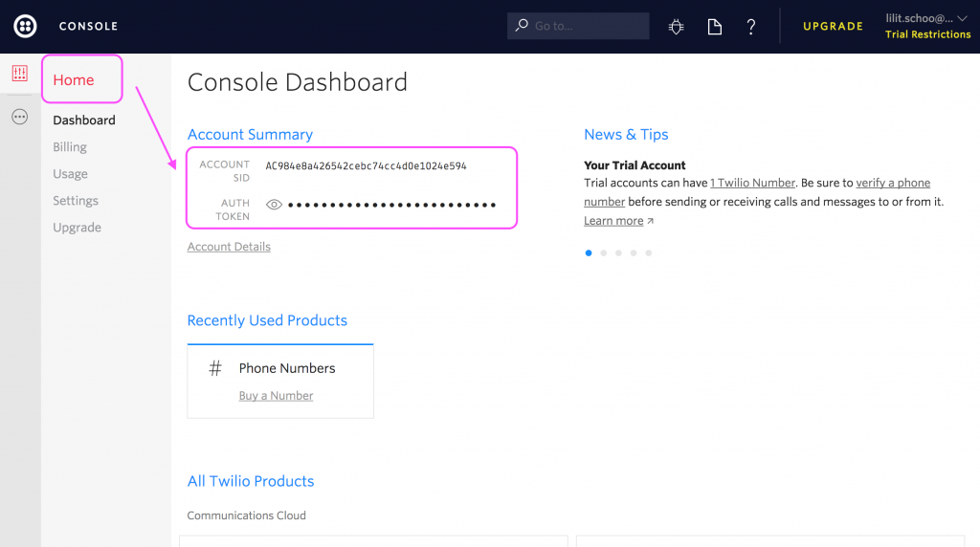
Task: Reveal the auth token with eye icon
Action: click(274, 205)
